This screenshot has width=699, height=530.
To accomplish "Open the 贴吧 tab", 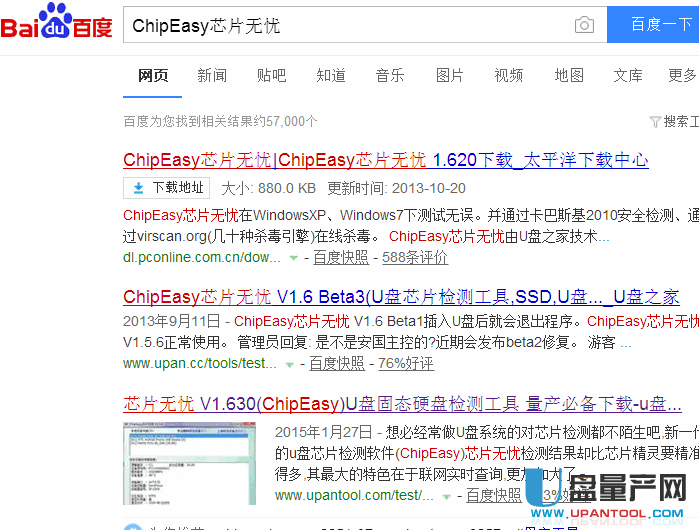I will point(271,75).
